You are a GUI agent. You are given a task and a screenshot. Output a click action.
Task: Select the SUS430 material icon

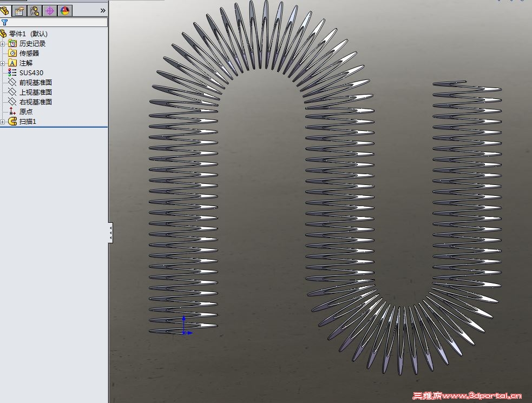(12, 72)
